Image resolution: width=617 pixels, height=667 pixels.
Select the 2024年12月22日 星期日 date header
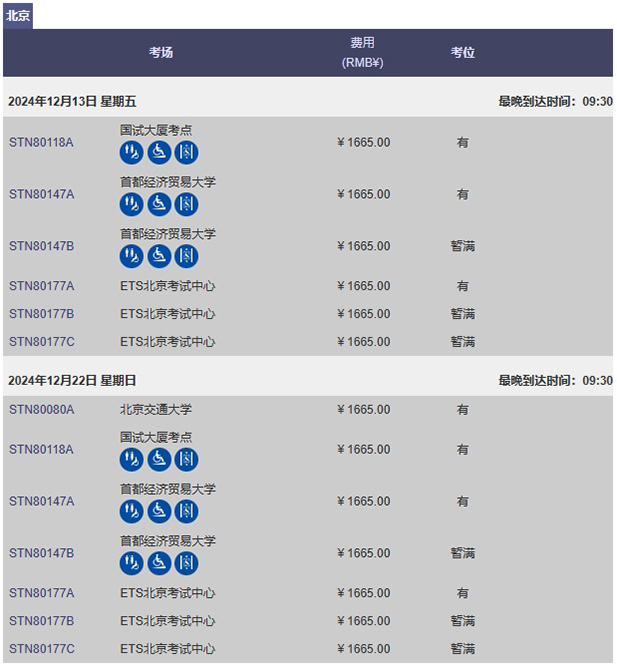(x=72, y=380)
